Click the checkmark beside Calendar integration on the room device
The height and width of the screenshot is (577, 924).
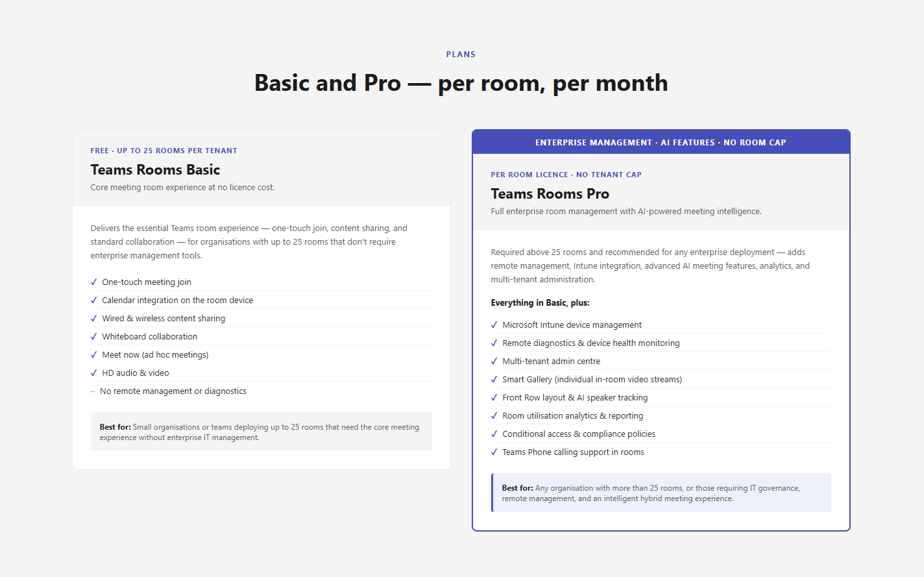(x=94, y=301)
